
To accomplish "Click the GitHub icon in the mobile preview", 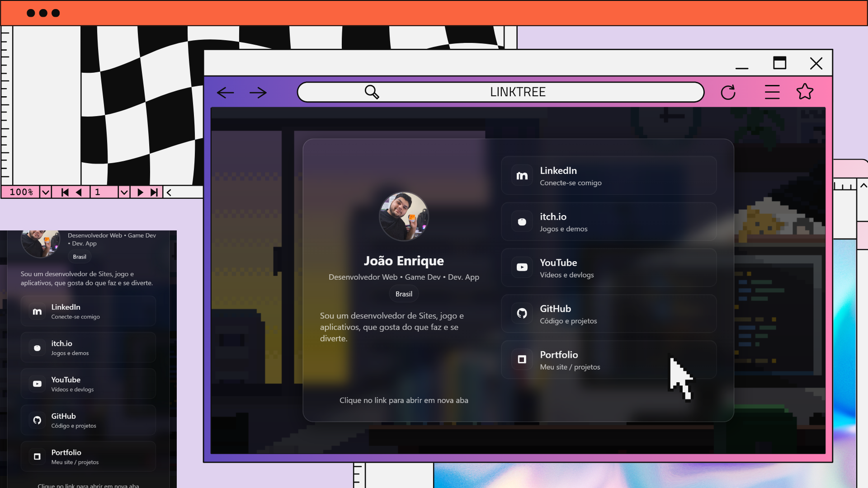I will (x=37, y=420).
